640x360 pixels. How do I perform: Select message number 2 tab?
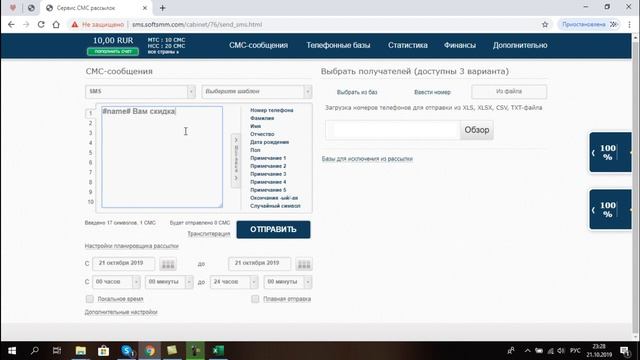click(x=90, y=123)
